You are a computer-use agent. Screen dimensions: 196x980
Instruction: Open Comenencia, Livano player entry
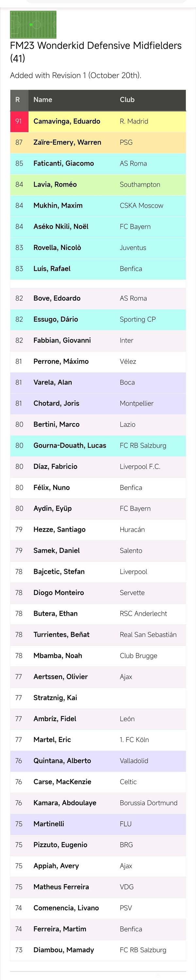tap(66, 908)
